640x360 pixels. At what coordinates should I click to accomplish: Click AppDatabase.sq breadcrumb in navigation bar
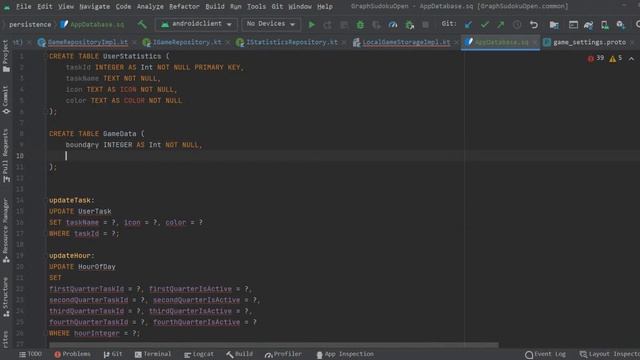coord(92,24)
